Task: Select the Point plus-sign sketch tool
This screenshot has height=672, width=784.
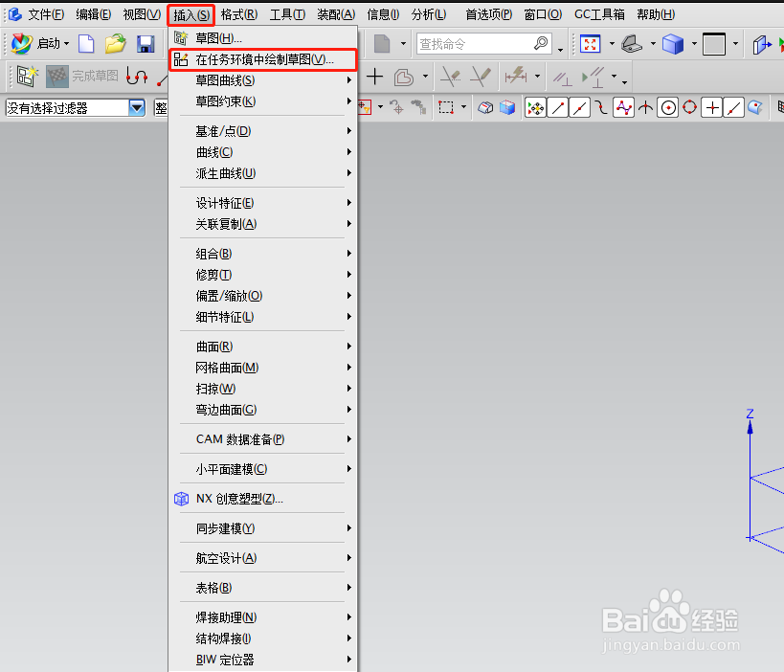Action: tap(374, 77)
